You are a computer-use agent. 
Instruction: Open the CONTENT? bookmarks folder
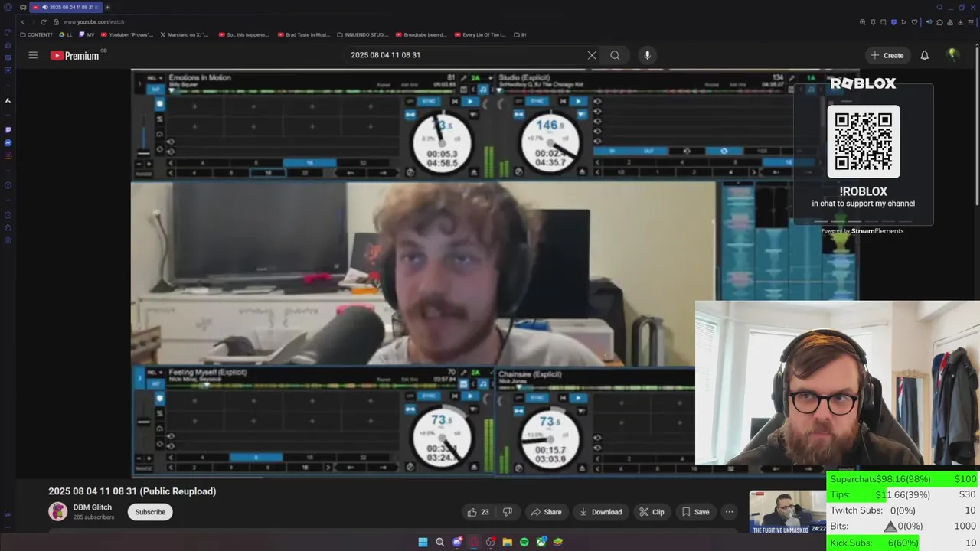pyautogui.click(x=36, y=34)
